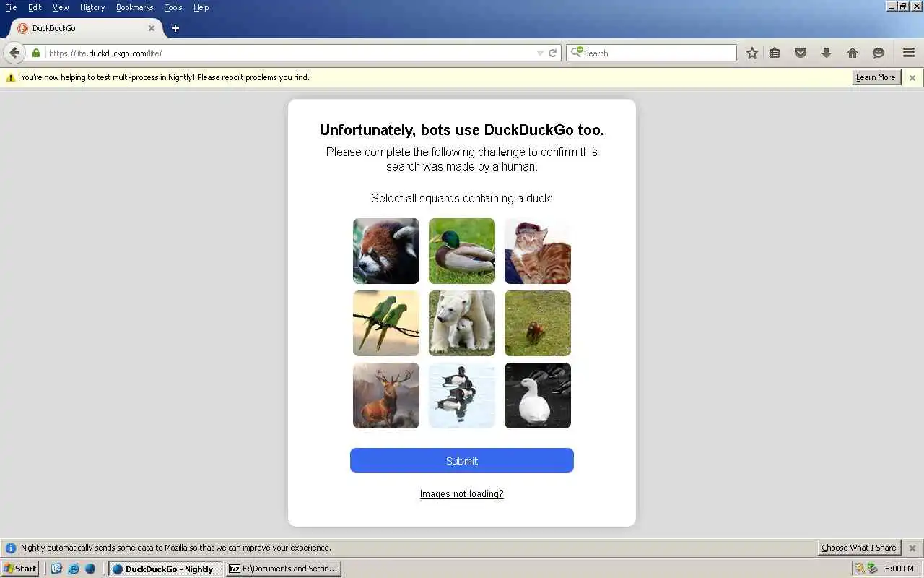Launch Nightly from quick launch globe icon
924x578 pixels.
[x=90, y=569]
